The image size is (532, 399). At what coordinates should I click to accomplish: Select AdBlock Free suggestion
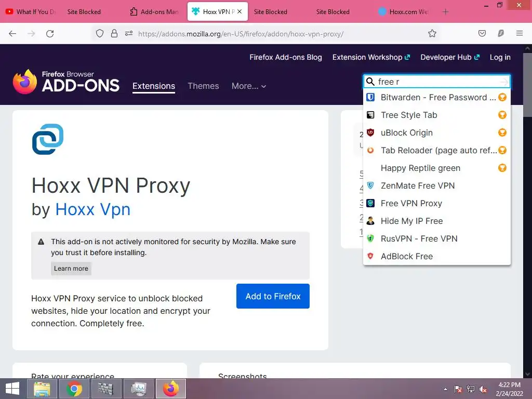click(436, 256)
